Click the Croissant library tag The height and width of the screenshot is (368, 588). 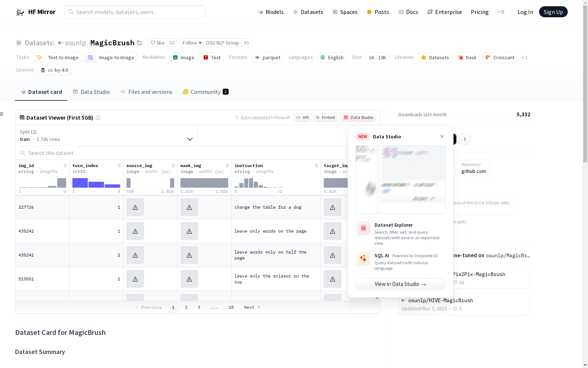[x=500, y=57]
